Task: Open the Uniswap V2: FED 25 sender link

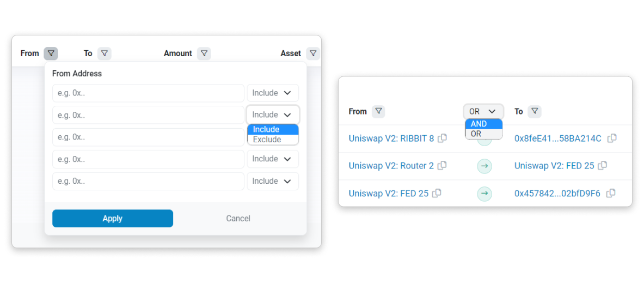Action: [389, 193]
